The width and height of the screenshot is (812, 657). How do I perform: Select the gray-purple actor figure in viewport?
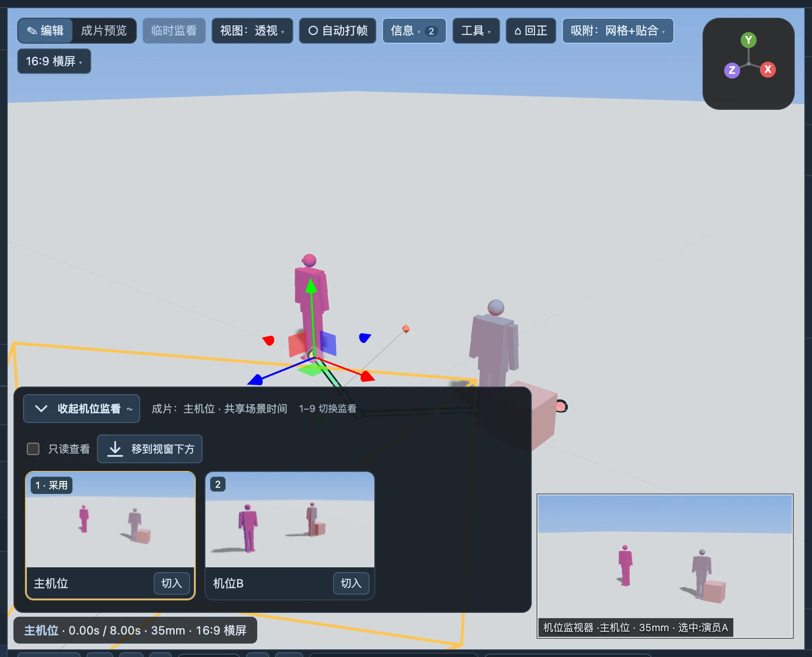[x=494, y=342]
